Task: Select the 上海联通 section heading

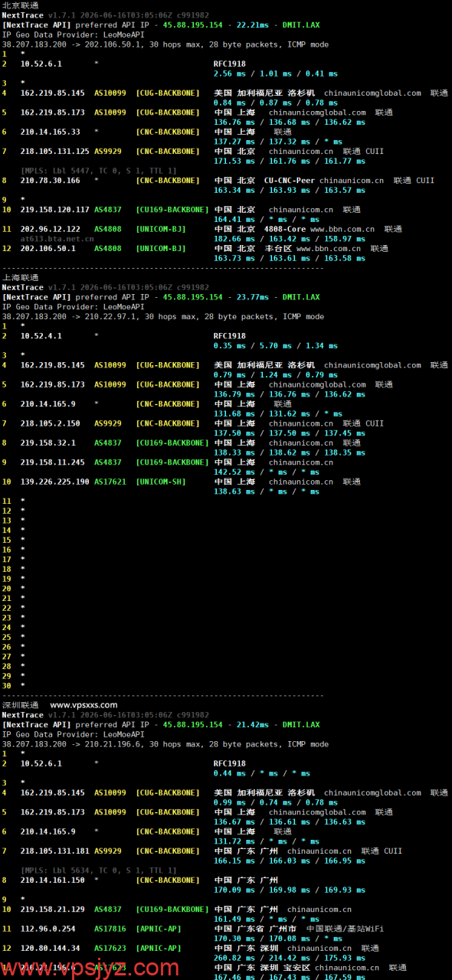Action: 20,277
